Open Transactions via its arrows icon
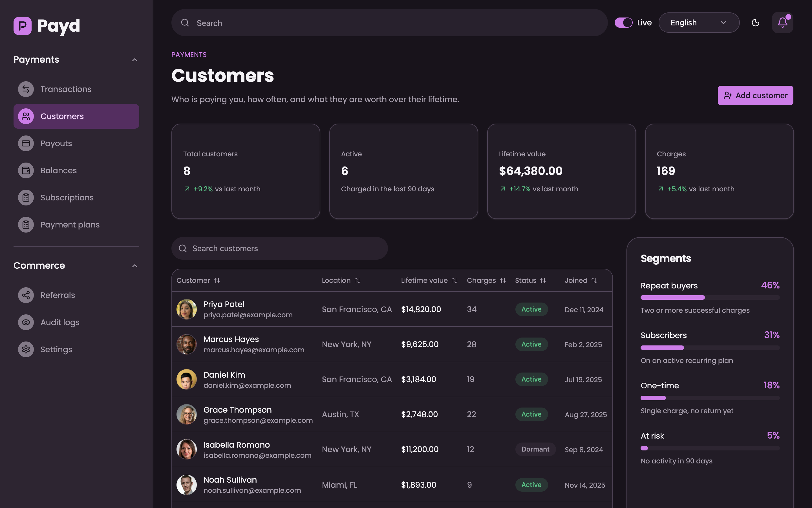This screenshot has width=812, height=508. pyautogui.click(x=26, y=89)
